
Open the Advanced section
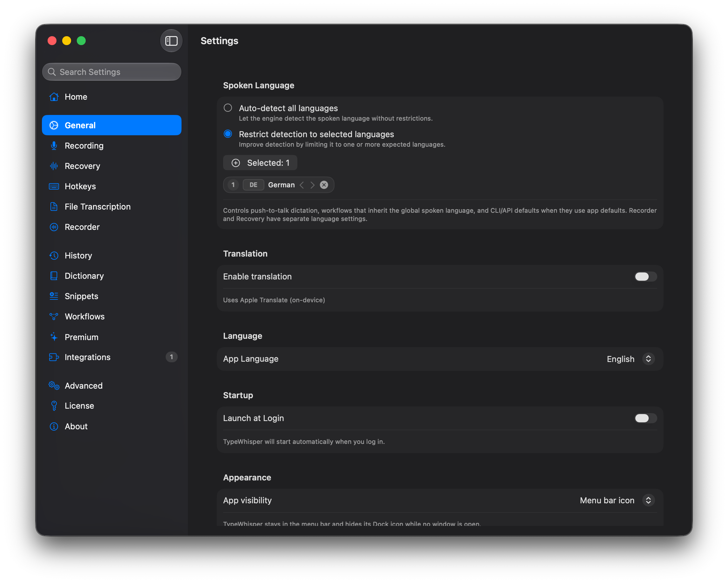(x=111, y=385)
